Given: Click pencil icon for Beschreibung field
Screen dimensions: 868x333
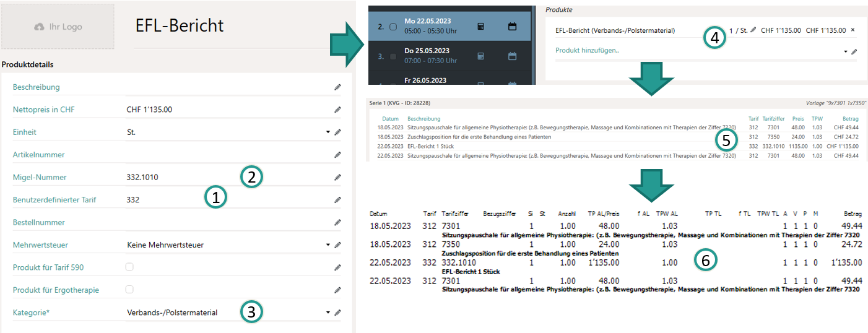Looking at the screenshot, I should pos(337,88).
